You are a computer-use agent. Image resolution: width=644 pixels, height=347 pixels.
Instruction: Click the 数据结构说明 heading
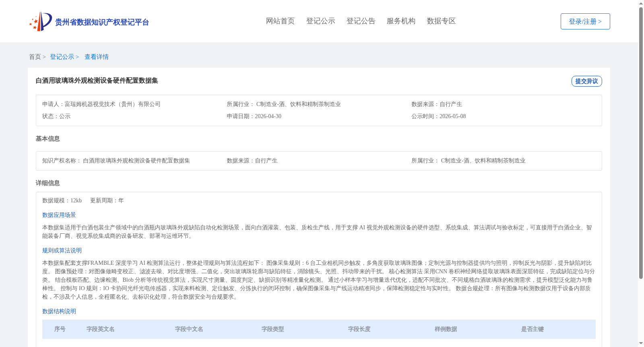[59, 311]
